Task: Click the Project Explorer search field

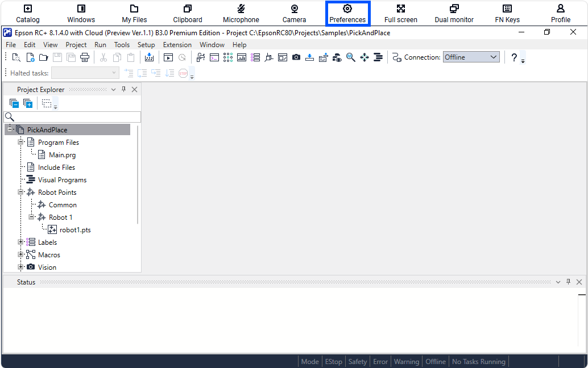Action: (x=72, y=117)
